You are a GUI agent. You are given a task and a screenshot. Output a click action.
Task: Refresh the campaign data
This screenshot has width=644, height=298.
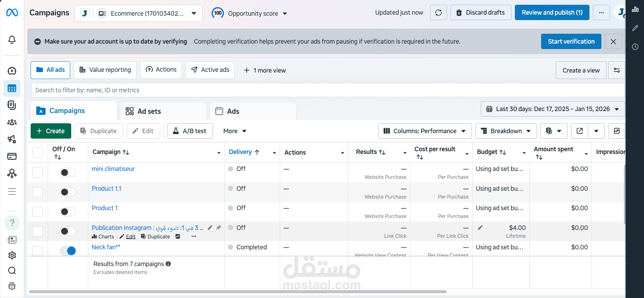[x=439, y=13]
